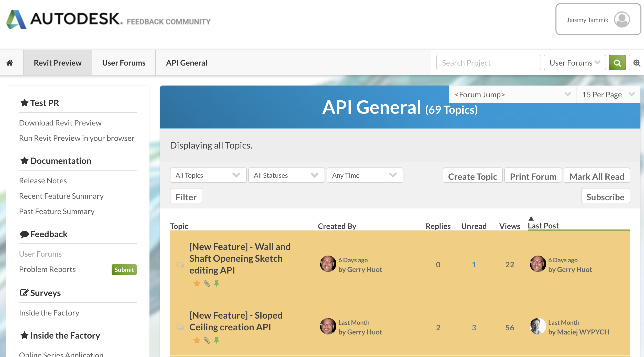Open the Release Notes link

(x=43, y=180)
